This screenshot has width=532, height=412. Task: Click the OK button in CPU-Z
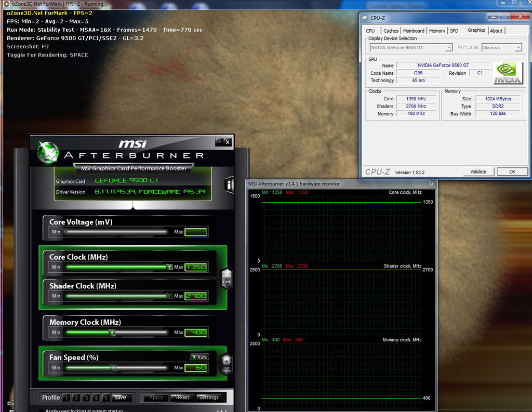tap(512, 172)
